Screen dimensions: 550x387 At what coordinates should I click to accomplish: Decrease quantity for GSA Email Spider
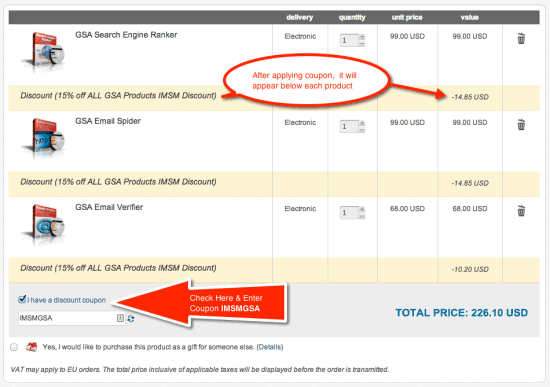[x=362, y=130]
